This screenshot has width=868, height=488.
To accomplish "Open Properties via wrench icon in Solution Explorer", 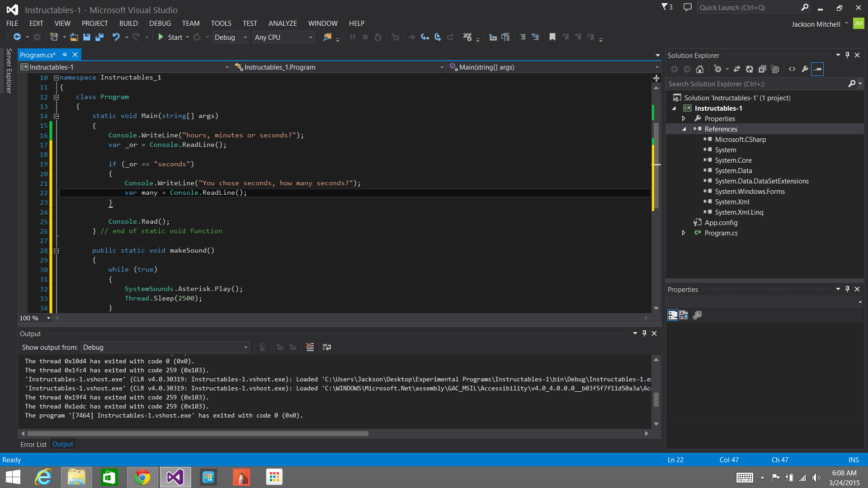I will coord(805,69).
